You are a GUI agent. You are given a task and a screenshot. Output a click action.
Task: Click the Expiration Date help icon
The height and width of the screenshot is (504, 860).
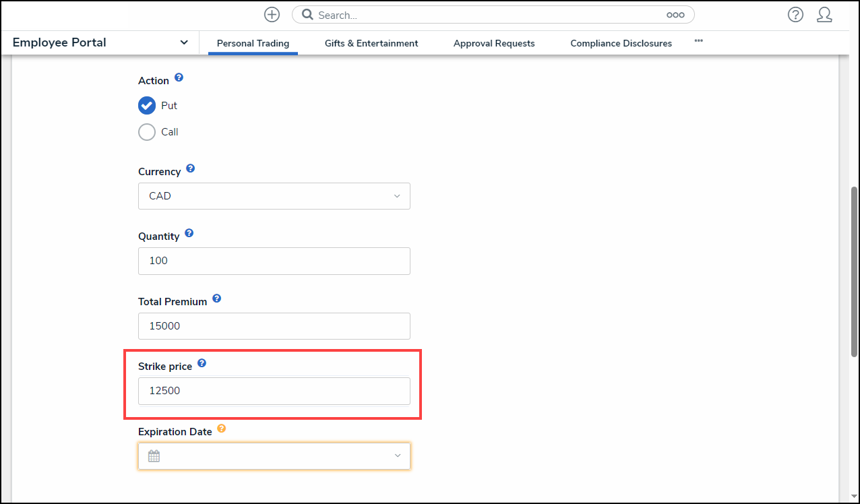pyautogui.click(x=221, y=429)
